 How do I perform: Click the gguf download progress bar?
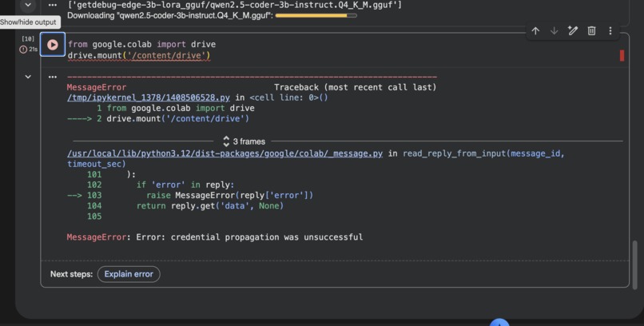click(x=316, y=16)
